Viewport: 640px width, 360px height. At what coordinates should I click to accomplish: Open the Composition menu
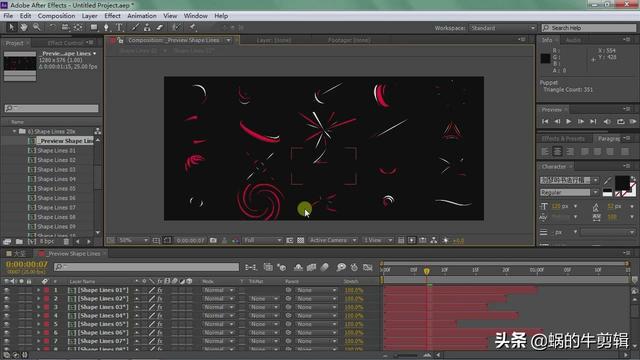pyautogui.click(x=56, y=16)
